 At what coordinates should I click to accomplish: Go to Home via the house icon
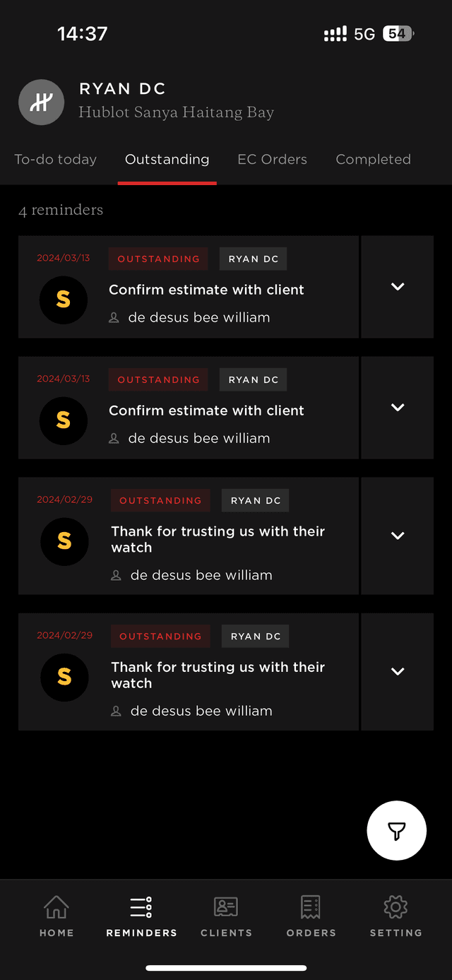(x=56, y=907)
